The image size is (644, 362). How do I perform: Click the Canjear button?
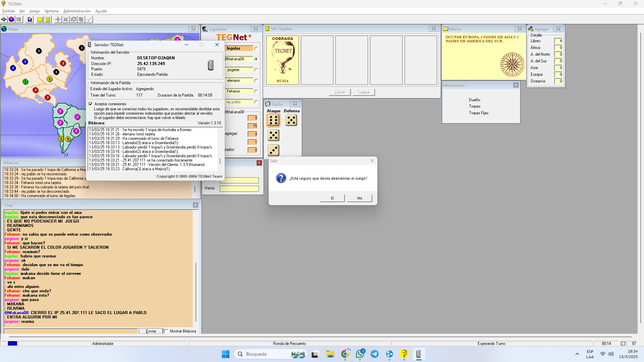coord(364,92)
